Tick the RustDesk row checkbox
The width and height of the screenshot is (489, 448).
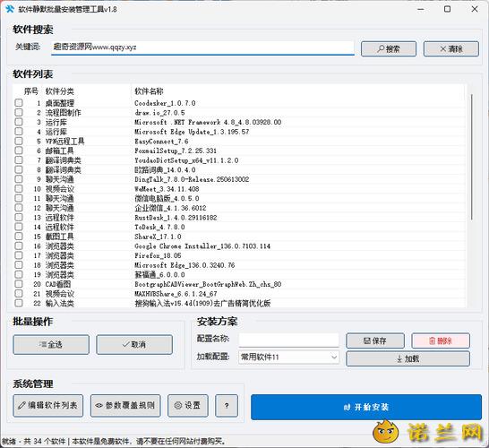tap(19, 217)
